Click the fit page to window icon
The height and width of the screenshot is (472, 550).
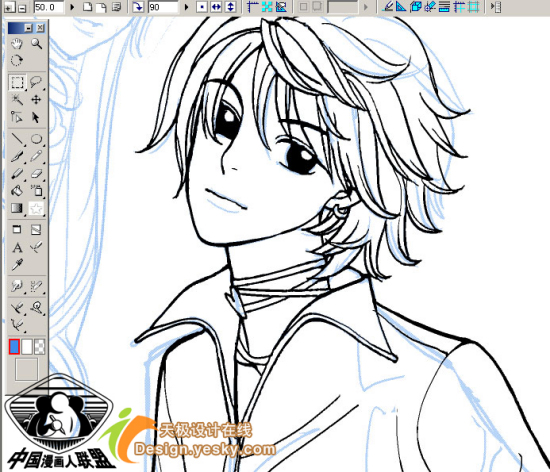click(88, 7)
